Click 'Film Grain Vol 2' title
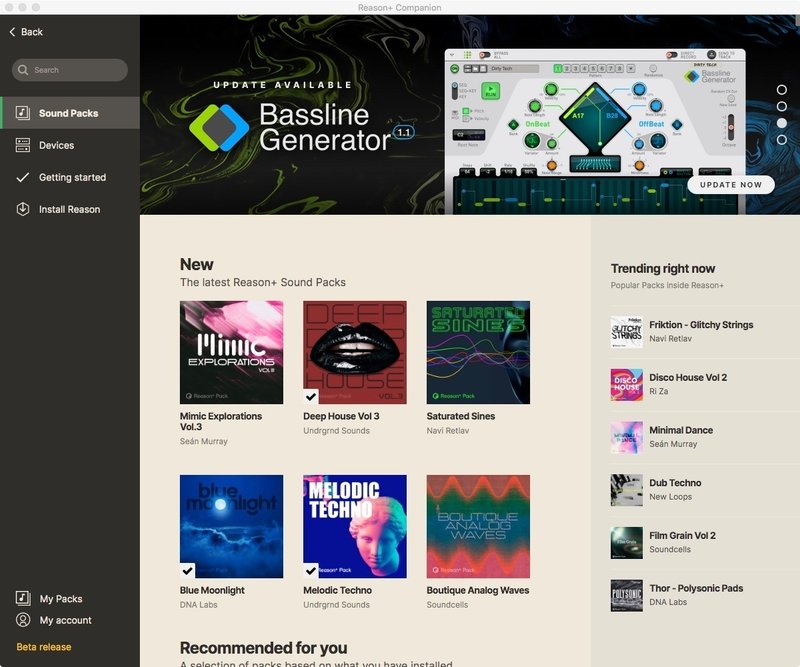 point(682,535)
